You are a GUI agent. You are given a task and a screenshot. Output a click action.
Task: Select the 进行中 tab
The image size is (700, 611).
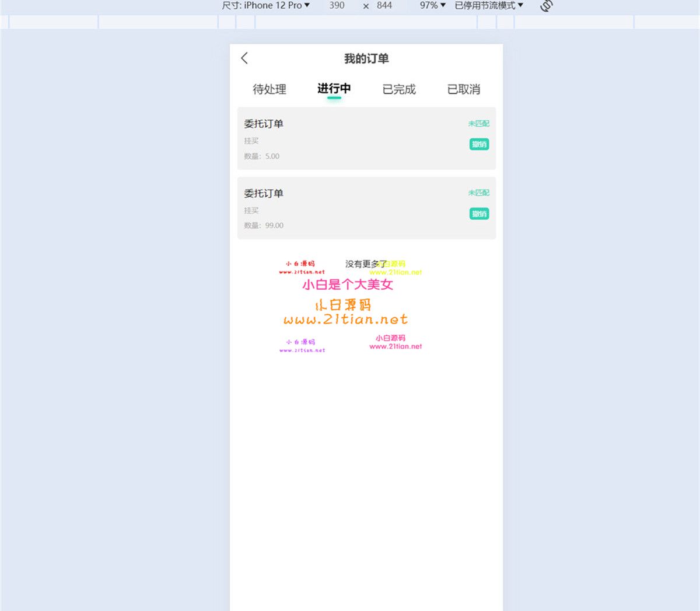[334, 89]
